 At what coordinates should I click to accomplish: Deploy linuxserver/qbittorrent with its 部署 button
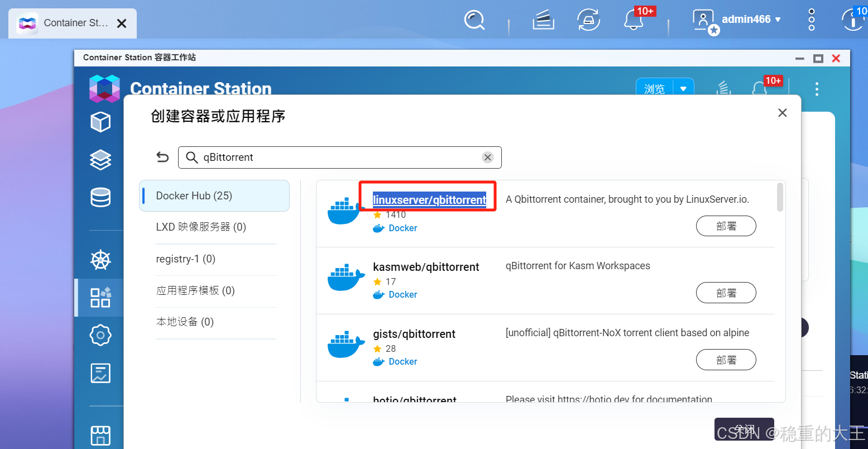pyautogui.click(x=726, y=226)
